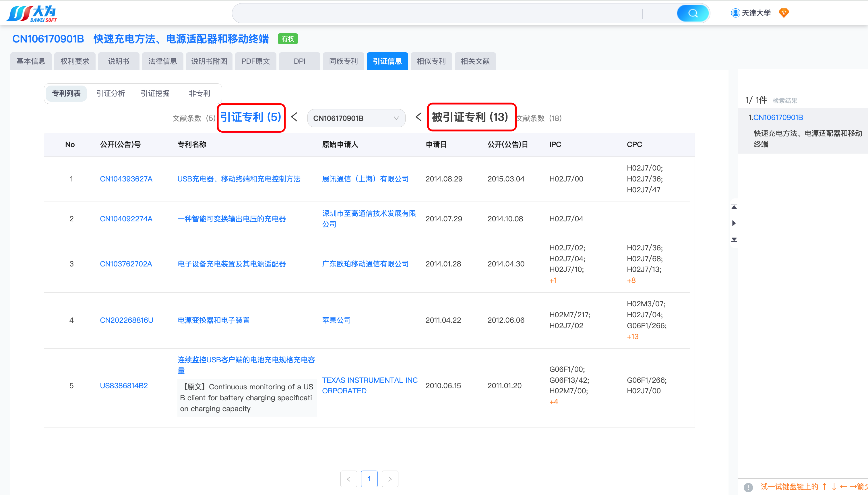The width and height of the screenshot is (868, 495).
Task: Expand the +13 CPC codes for CN202268816U
Action: click(632, 337)
